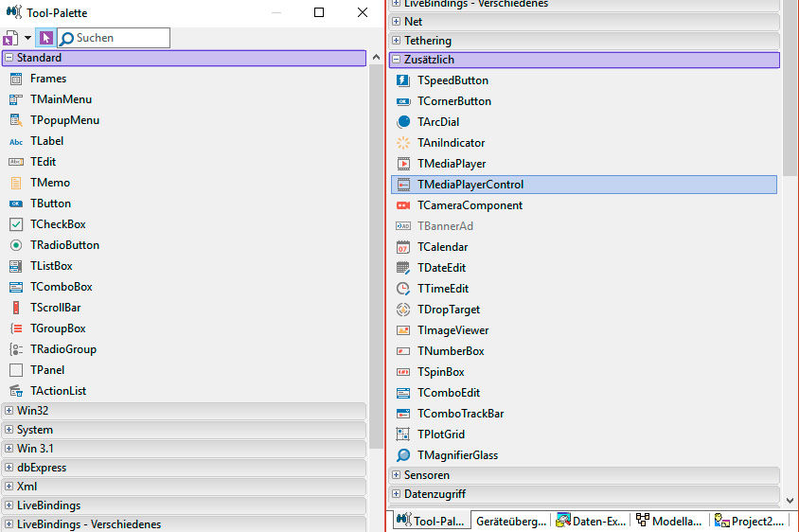The width and height of the screenshot is (799, 532).
Task: Select the disabled TBannerAd entry
Action: coord(445,226)
